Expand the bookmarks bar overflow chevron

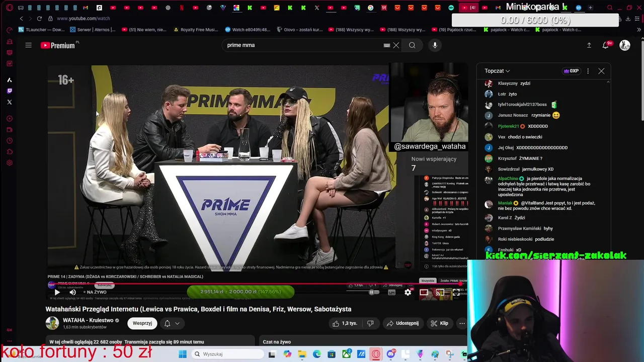639,30
